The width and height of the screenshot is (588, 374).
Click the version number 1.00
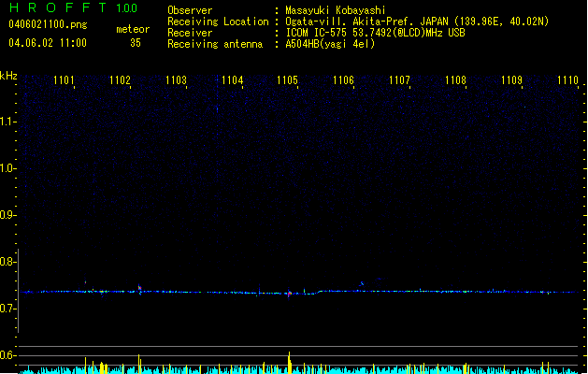point(127,7)
